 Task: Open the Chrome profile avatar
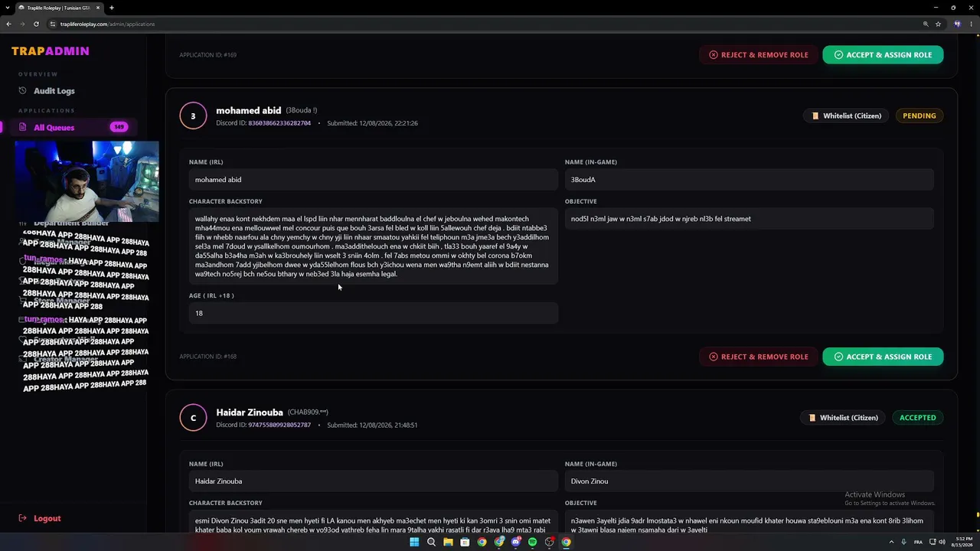point(957,24)
